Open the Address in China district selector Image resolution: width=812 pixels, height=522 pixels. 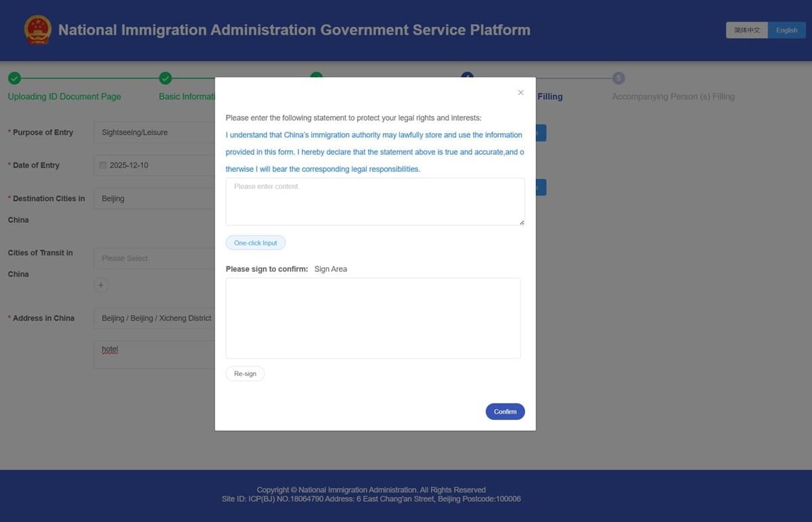[156, 317]
